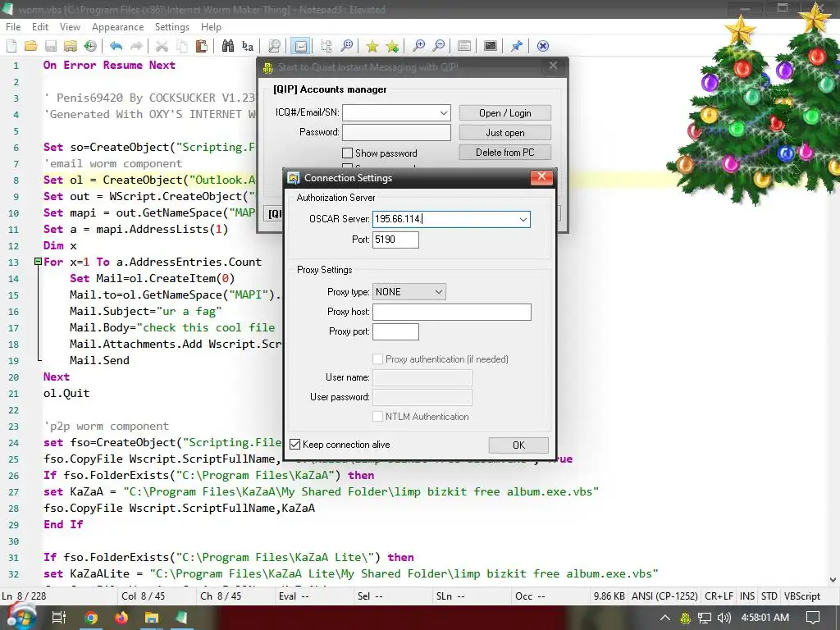This screenshot has height=630, width=840.
Task: Click the Paste clipboard icon
Action: (202, 46)
